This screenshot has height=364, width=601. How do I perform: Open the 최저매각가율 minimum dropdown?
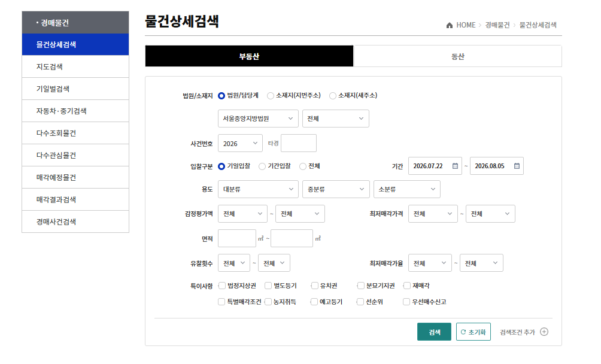point(430,263)
